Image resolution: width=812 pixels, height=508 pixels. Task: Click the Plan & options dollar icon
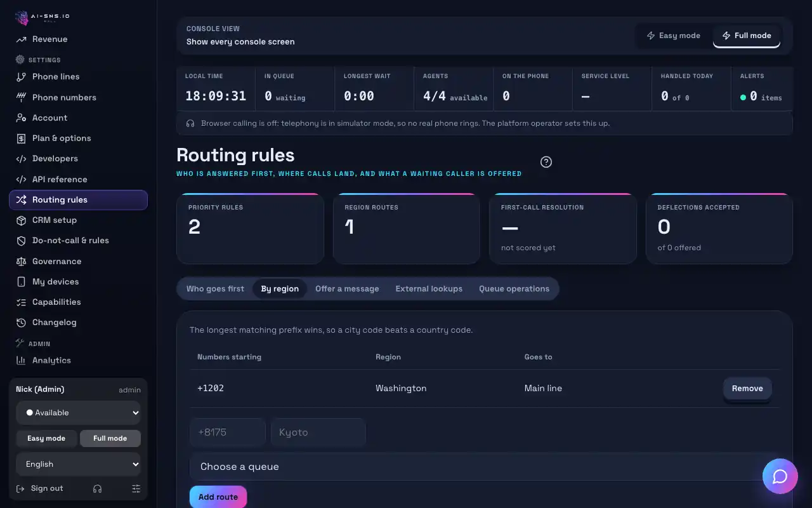tap(22, 138)
